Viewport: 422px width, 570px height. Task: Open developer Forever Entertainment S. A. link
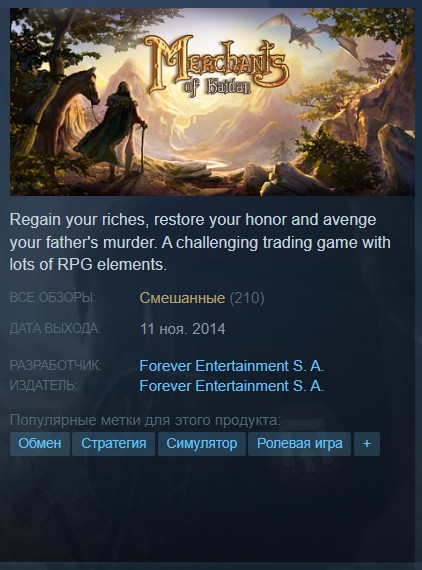232,366
